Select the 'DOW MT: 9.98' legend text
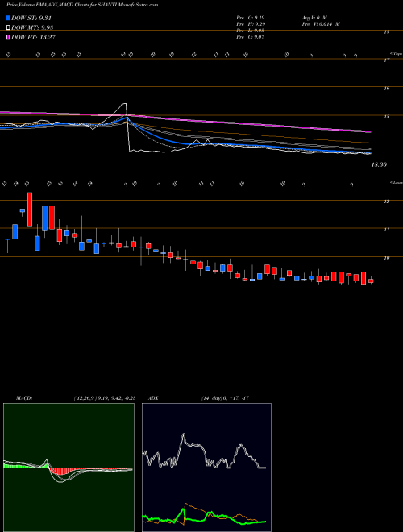This screenshot has height=532, width=403. coord(32,28)
